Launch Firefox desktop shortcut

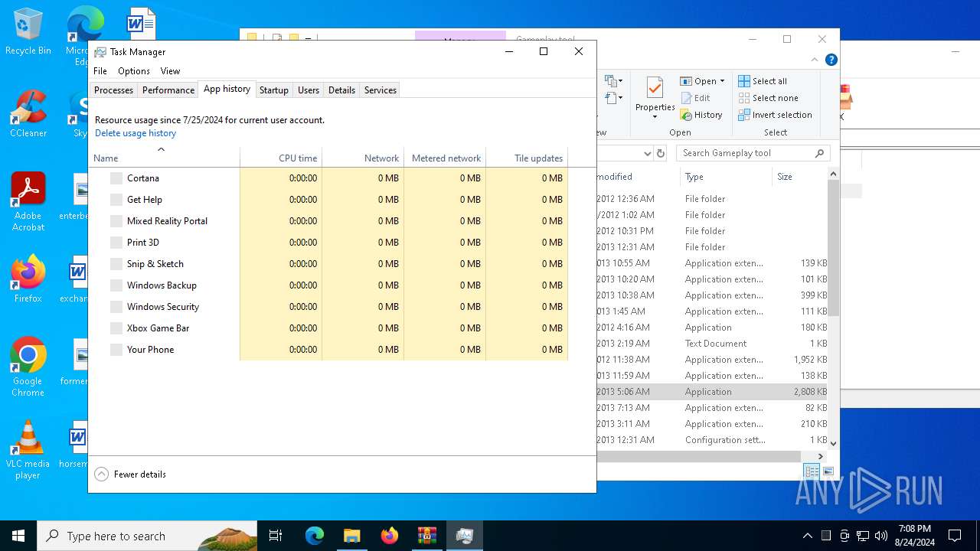(28, 279)
